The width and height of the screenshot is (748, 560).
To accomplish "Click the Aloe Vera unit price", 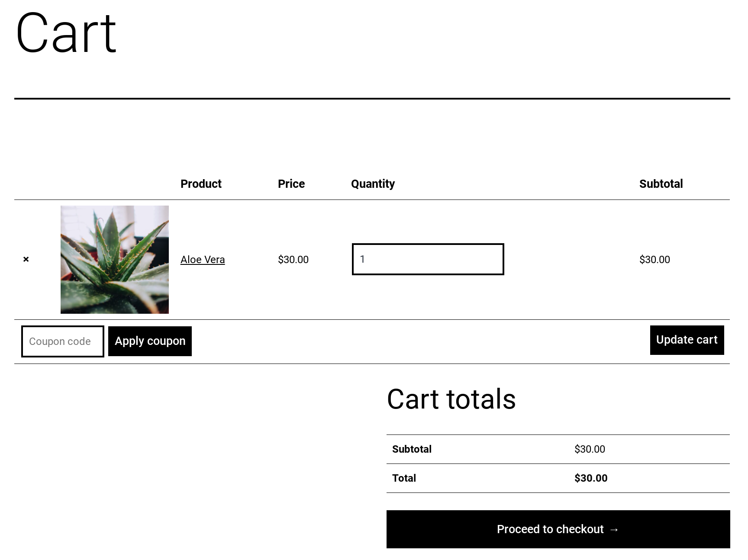I will [293, 260].
